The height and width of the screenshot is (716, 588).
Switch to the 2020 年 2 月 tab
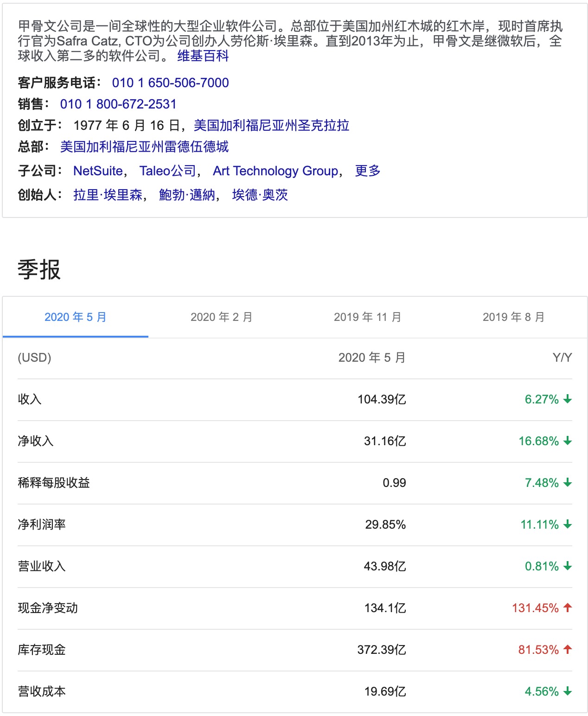pos(222,317)
